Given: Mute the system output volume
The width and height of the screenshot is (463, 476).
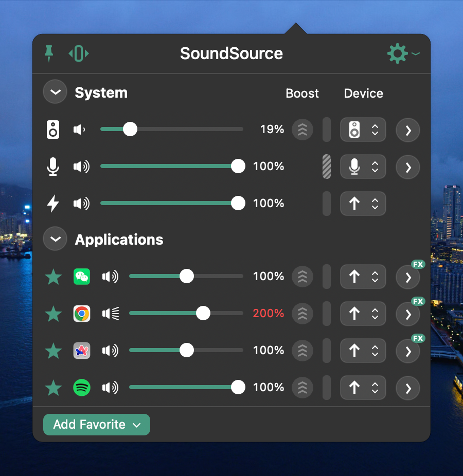Looking at the screenshot, I should click(x=79, y=130).
